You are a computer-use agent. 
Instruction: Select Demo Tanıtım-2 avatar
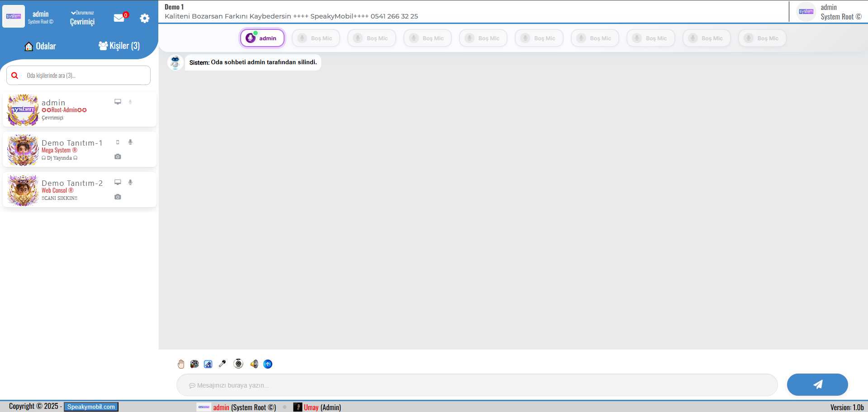click(23, 190)
